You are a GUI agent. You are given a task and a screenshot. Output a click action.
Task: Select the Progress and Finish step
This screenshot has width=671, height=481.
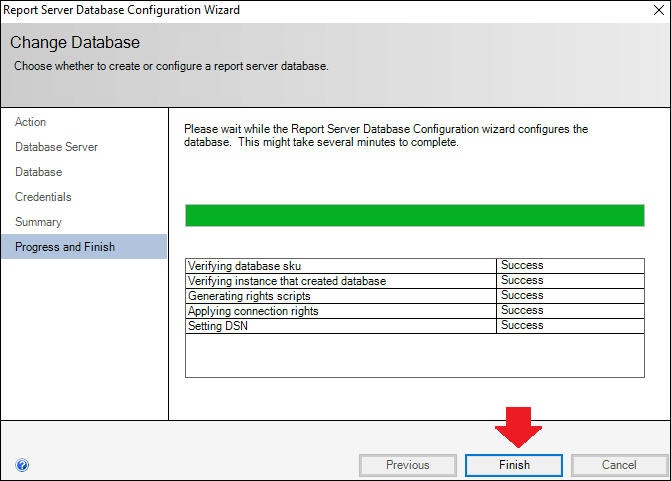pyautogui.click(x=84, y=246)
